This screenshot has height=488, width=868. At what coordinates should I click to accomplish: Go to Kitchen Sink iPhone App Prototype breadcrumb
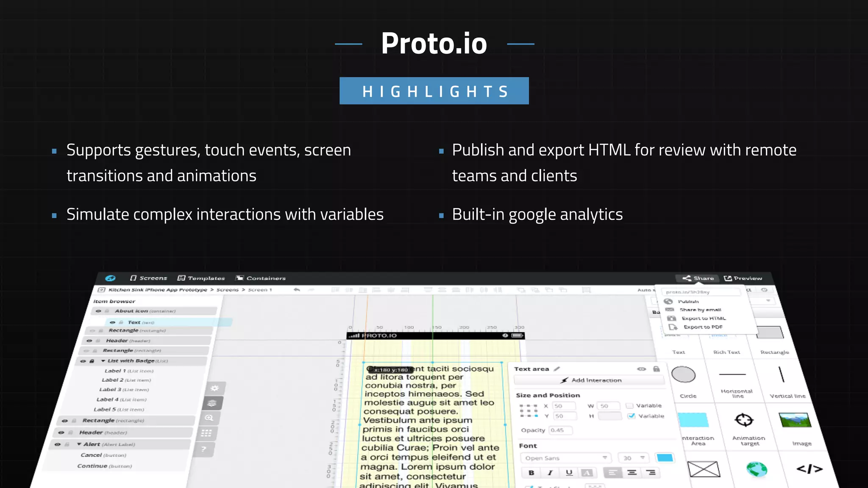tap(158, 290)
